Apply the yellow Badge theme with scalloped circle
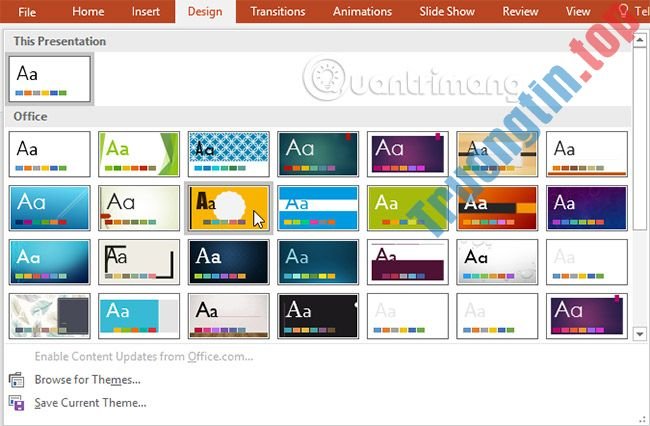This screenshot has width=650, height=426. pos(228,208)
